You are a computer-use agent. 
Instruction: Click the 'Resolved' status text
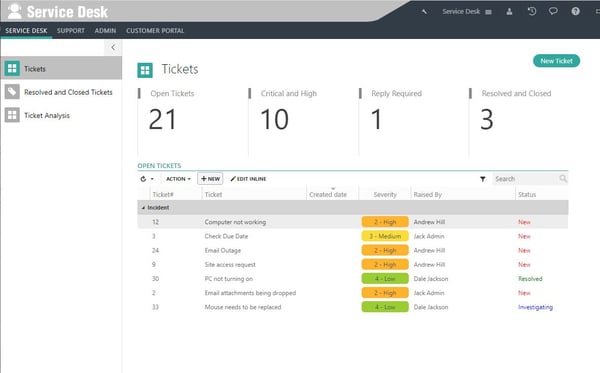point(530,279)
